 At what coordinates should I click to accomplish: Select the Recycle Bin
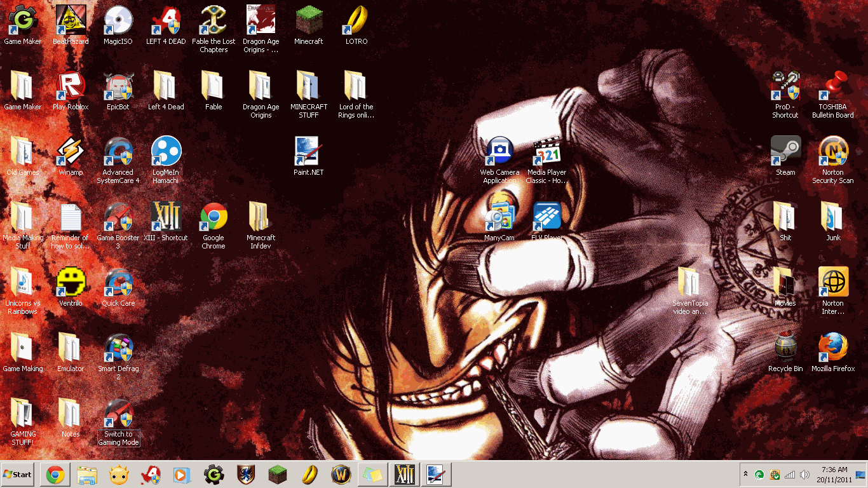(x=785, y=349)
